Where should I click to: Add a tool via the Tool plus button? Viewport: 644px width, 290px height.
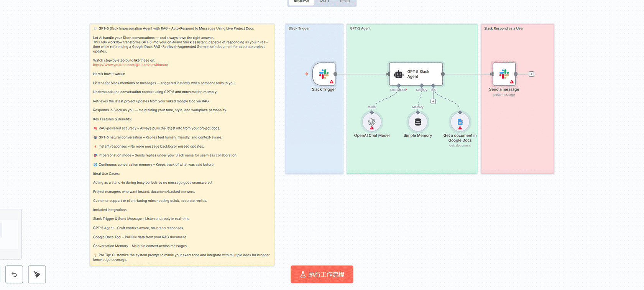click(433, 101)
